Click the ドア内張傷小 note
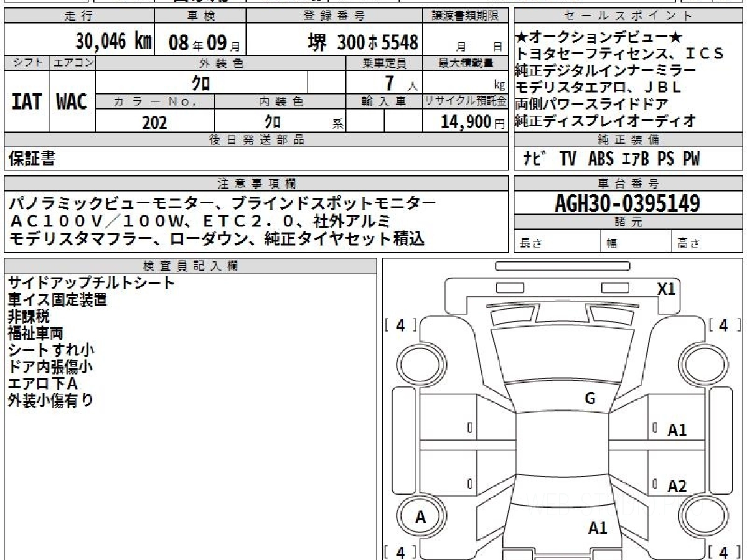 pyautogui.click(x=50, y=367)
